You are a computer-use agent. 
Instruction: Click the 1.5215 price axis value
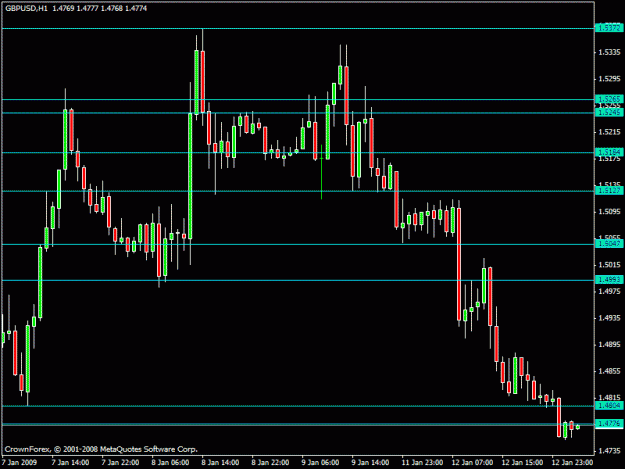pyautogui.click(x=609, y=132)
